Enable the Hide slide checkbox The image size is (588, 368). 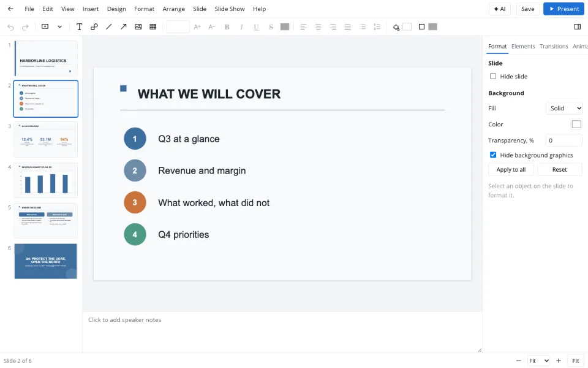[x=493, y=76]
